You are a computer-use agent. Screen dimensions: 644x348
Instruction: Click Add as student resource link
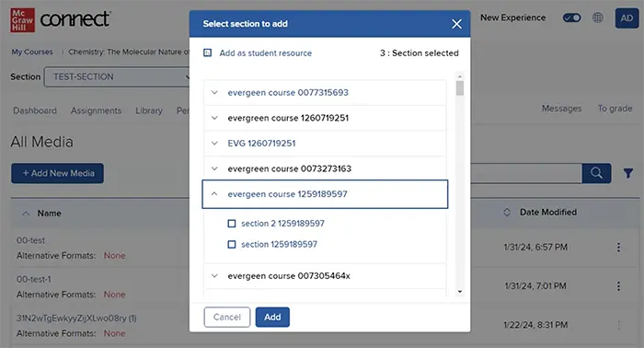click(x=265, y=53)
